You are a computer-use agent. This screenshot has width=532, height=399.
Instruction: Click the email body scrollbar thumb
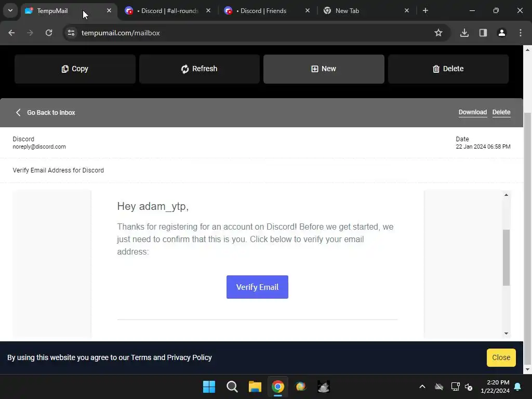(506, 258)
